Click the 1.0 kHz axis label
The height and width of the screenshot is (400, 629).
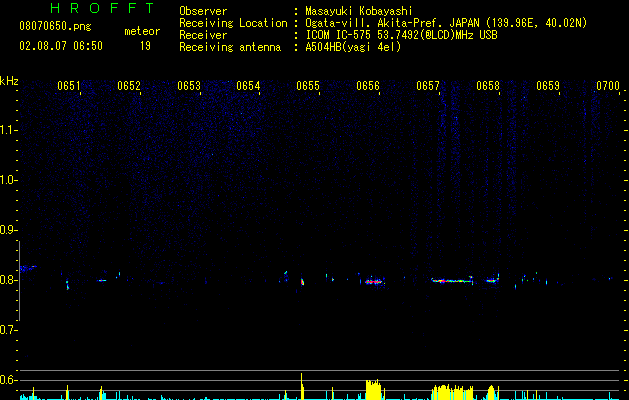pyautogui.click(x=9, y=180)
